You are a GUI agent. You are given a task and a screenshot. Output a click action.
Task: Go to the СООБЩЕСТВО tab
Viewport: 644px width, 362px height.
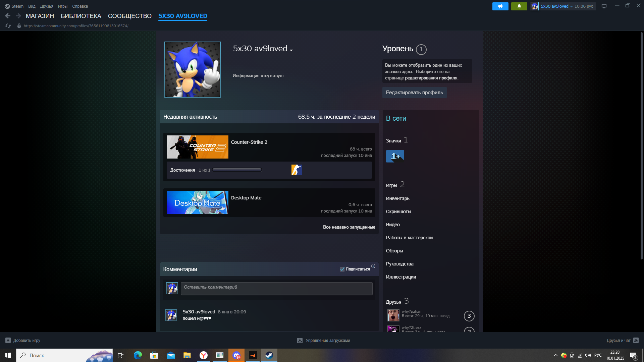click(x=130, y=16)
